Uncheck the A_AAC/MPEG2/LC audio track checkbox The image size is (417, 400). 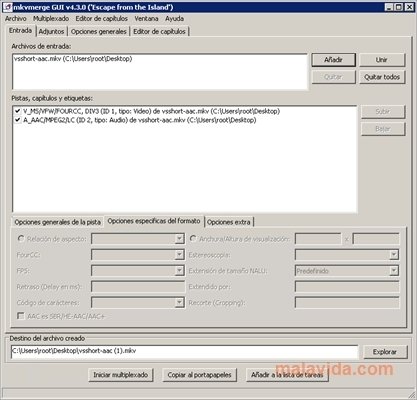click(18, 120)
